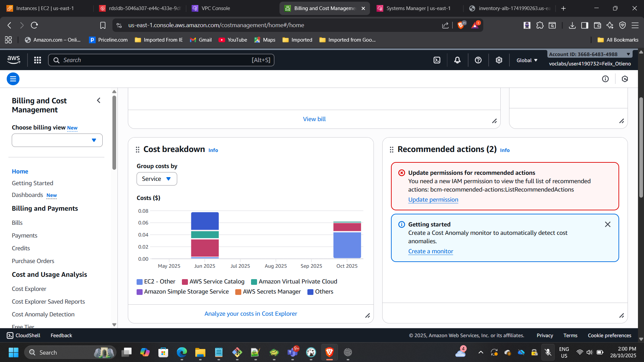
Task: Open the help question mark menu
Action: (478, 60)
